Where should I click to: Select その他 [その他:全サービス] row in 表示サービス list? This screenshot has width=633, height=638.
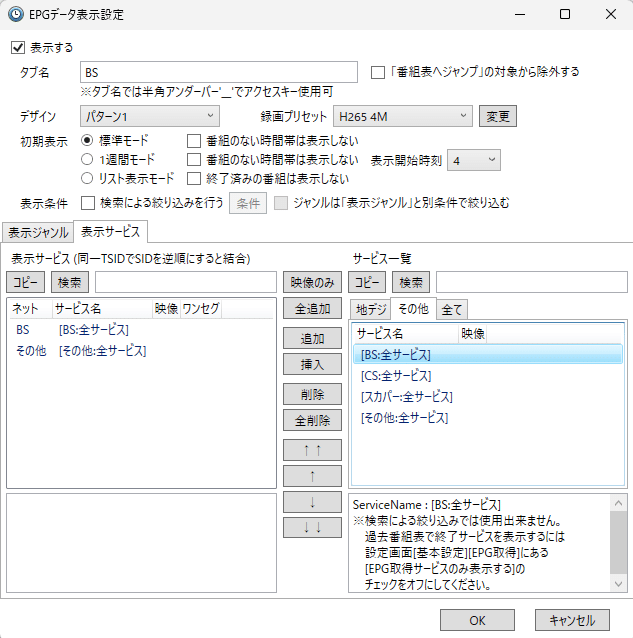141,351
